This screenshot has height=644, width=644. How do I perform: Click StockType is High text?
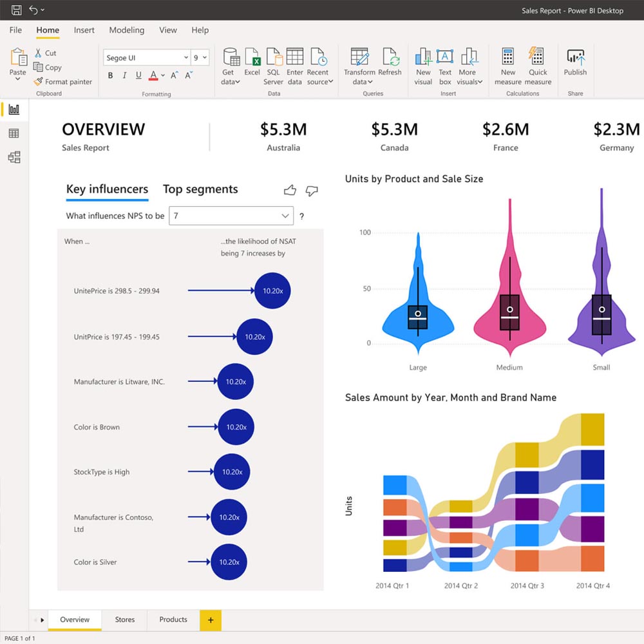pyautogui.click(x=102, y=472)
